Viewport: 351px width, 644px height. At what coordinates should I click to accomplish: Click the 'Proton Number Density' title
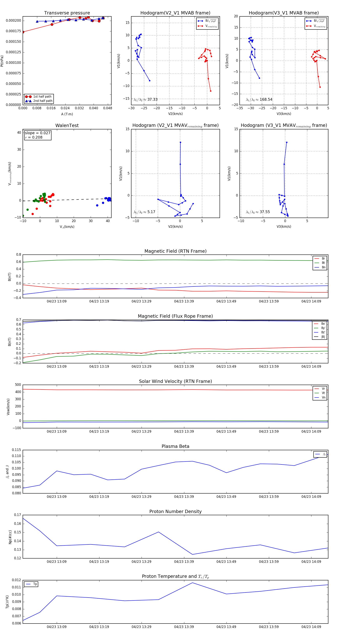[175, 511]
